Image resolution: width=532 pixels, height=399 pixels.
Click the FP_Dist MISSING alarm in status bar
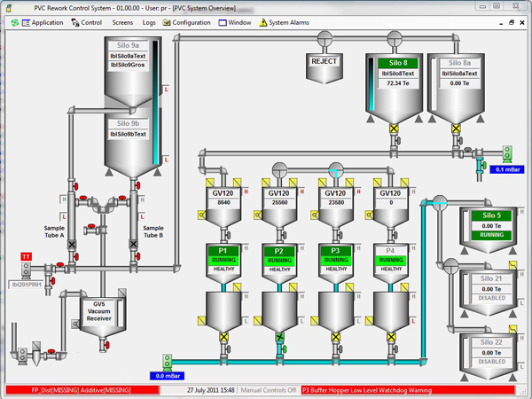point(82,390)
